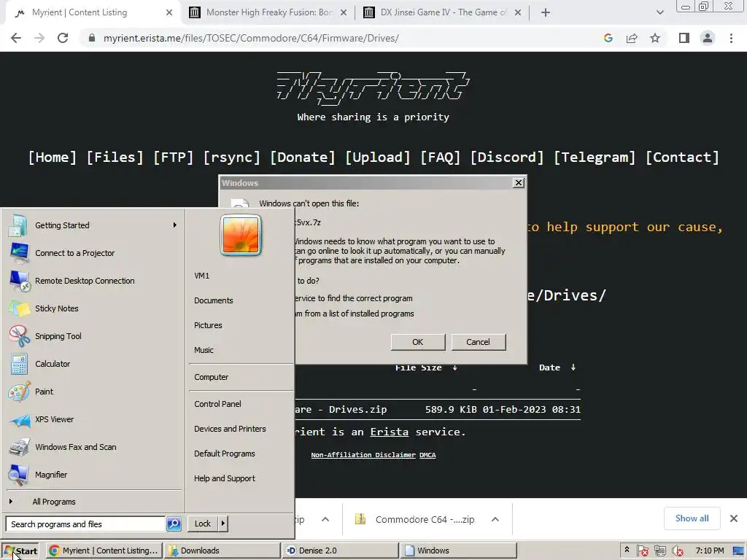Cancel the Windows can't open dialog
The image size is (747, 560).
478,342
